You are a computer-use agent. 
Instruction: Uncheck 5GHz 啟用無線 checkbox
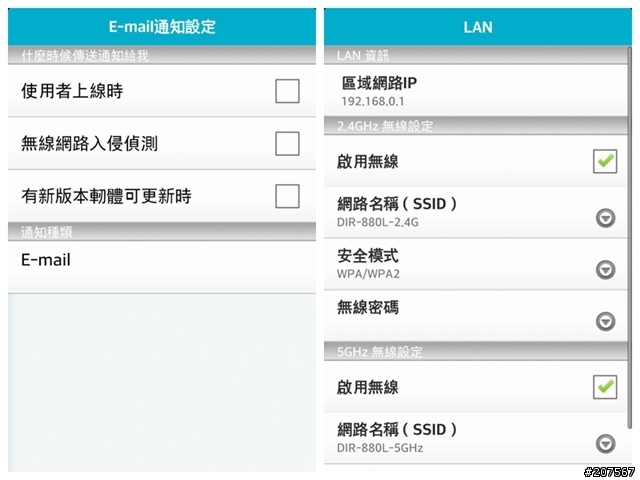pos(604,387)
